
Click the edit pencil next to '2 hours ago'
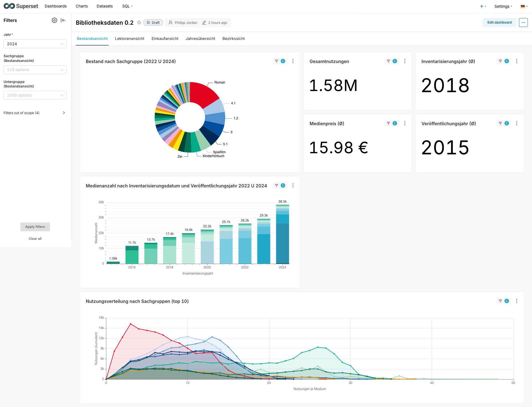point(204,22)
